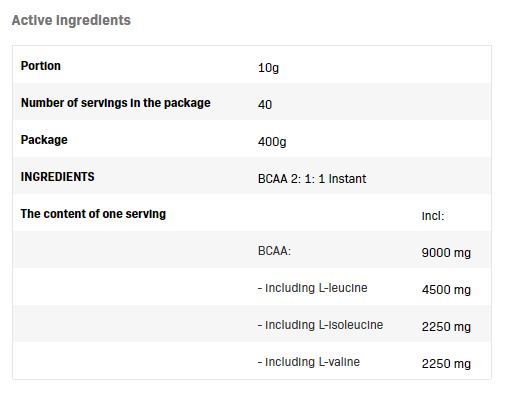Click the L-isoleucine 2250 mg value
Image resolution: width=507 pixels, height=393 pixels.
[x=446, y=327]
